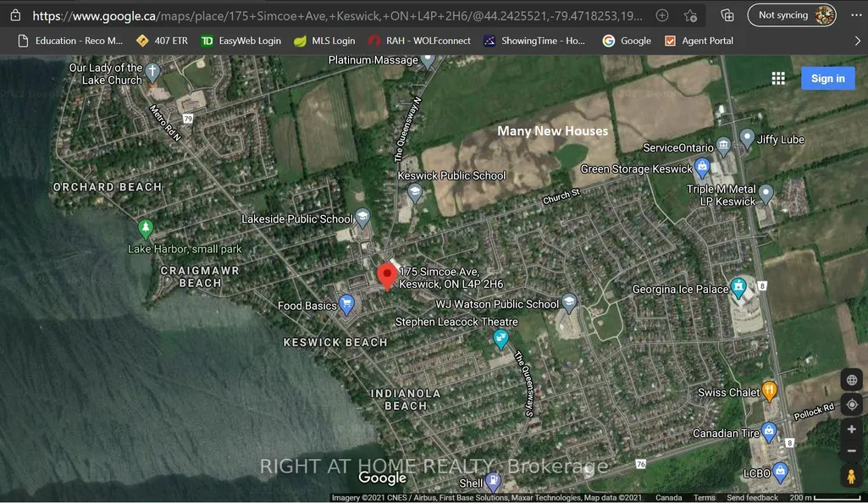Viewport: 868px width, 503px height.
Task: Click the Indianola Beach label
Action: coord(406,400)
